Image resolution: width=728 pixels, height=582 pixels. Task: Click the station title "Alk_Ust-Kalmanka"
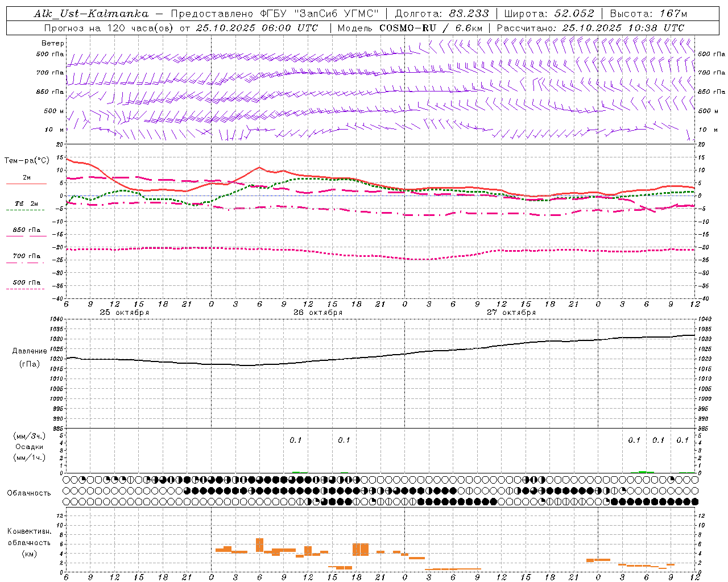91,14
